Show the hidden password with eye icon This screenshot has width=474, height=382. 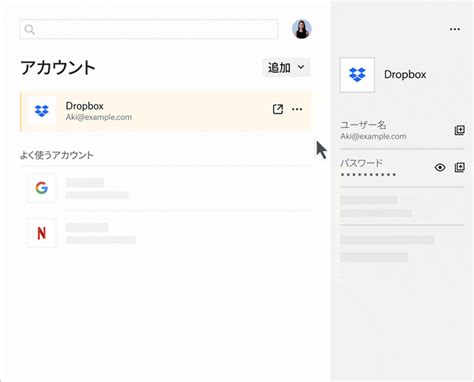(x=440, y=167)
